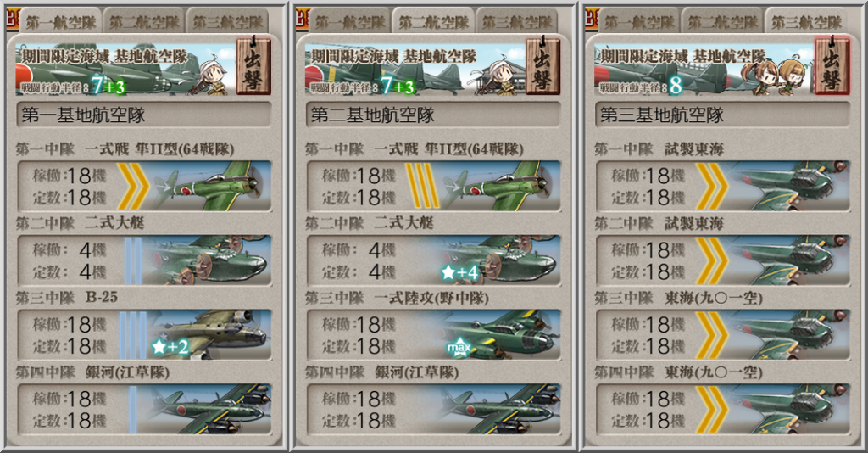Select first 試製東海 plane in 第一中隊 slot
The width and height of the screenshot is (868, 453).
[x=723, y=186]
